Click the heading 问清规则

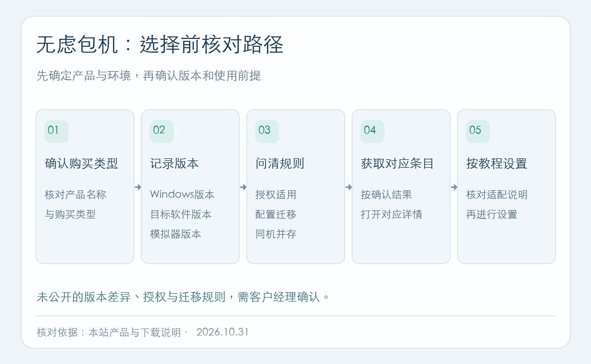280,163
